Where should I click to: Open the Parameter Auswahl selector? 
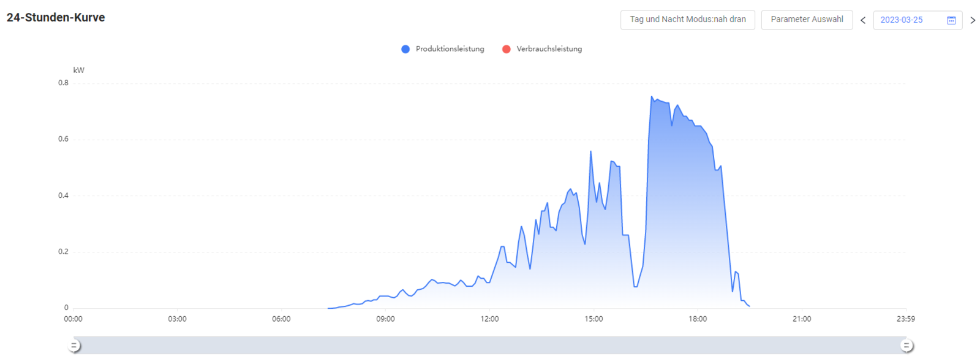(807, 20)
